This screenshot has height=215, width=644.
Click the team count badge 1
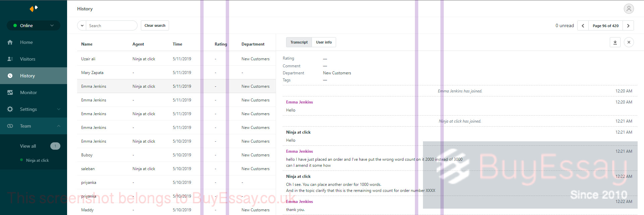[x=55, y=146]
